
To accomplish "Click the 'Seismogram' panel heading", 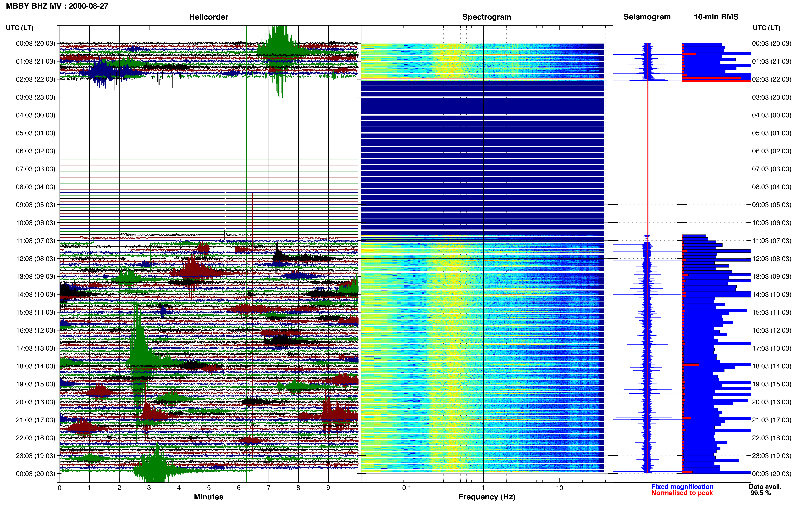I will click(x=647, y=17).
